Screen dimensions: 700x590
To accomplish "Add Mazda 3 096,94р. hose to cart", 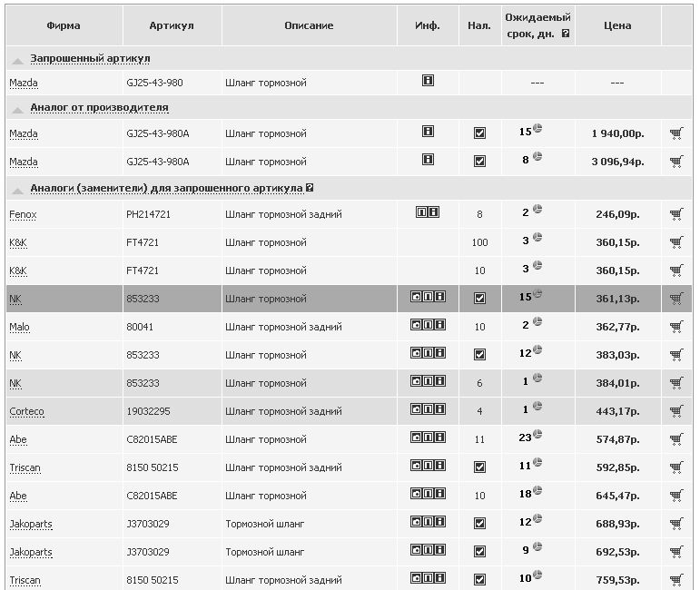I will [676, 162].
